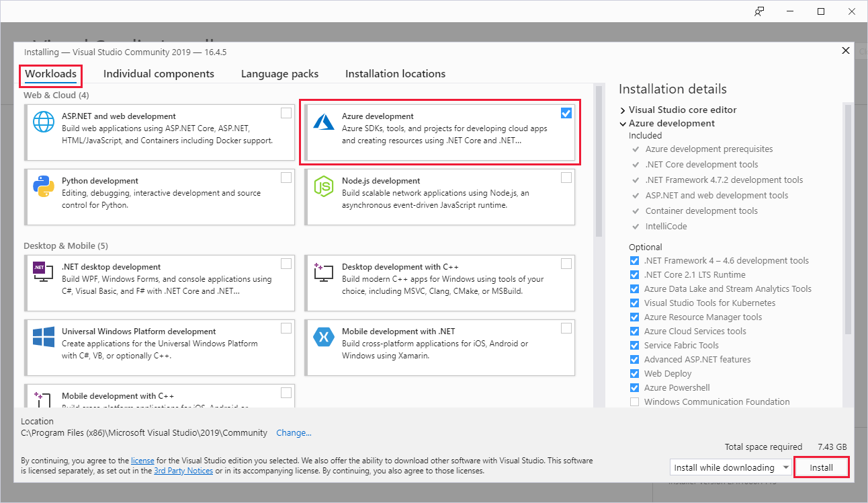Uncheck the Azure Powershell optional component
Screen dimensions: 868x503
click(635, 388)
